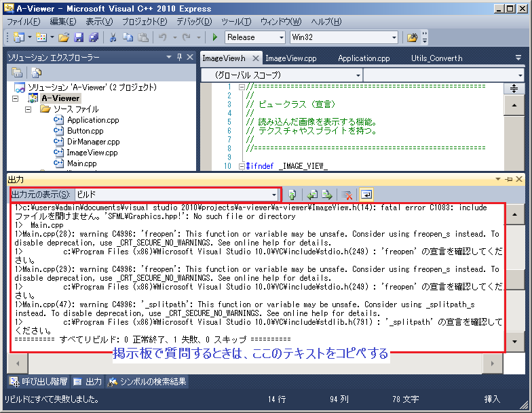This screenshot has width=532, height=413.
Task: Open the プロジェクト(P) menu
Action: click(x=145, y=22)
